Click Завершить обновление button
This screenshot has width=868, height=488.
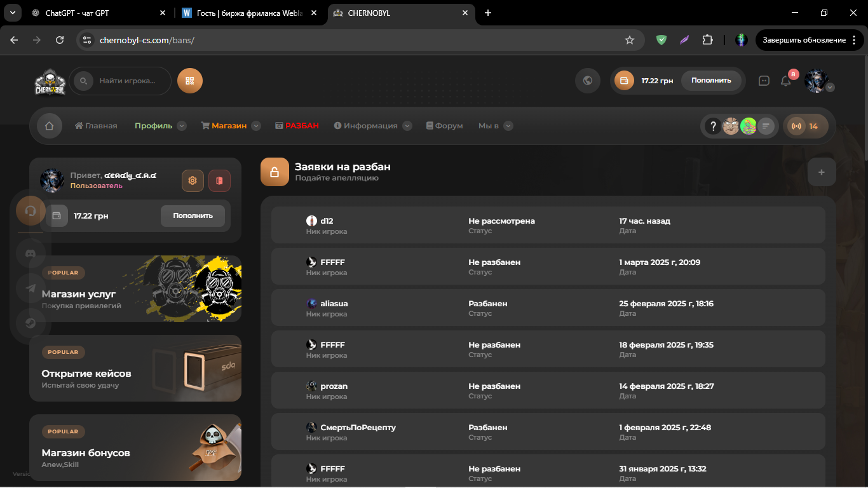point(810,40)
